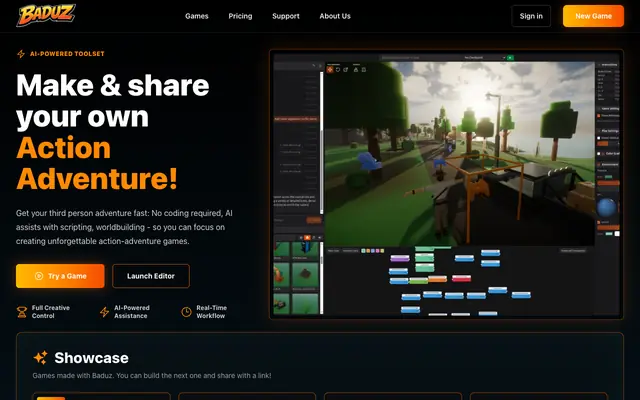Click 'Games made with Baduz' description text
The height and width of the screenshot is (400, 640).
pos(152,376)
